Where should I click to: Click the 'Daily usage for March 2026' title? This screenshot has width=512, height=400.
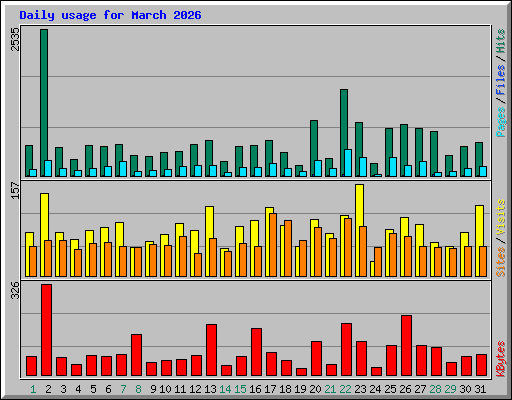[x=110, y=15]
